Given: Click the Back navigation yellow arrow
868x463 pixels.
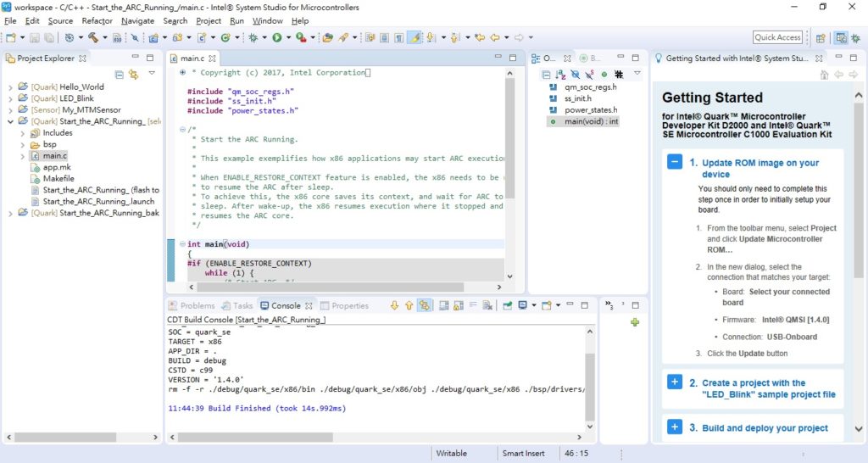Looking at the screenshot, I should coord(495,37).
